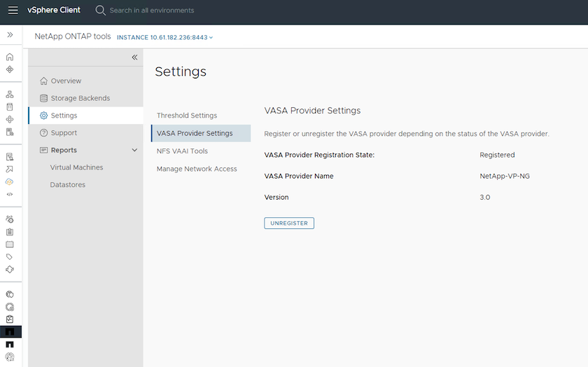Select the Threshold Settings tab
Image resolution: width=588 pixels, height=367 pixels.
point(187,116)
